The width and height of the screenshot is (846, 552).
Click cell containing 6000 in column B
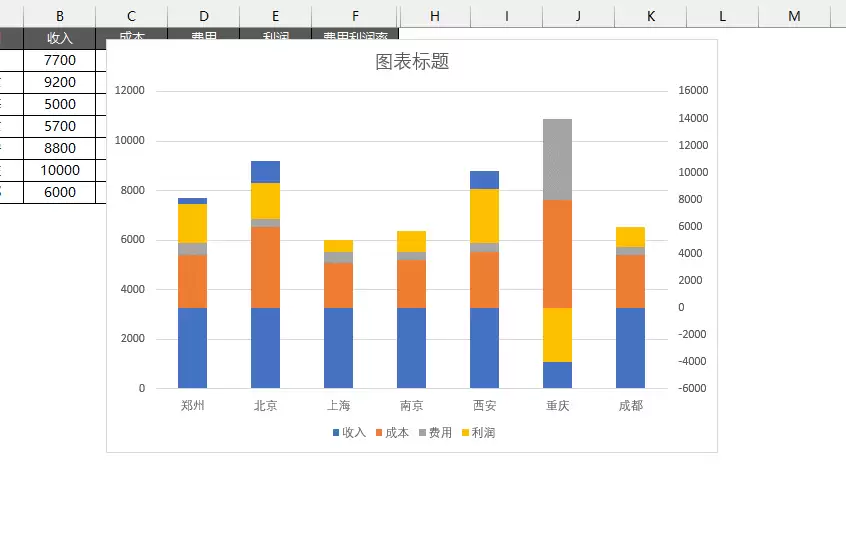coord(60,193)
